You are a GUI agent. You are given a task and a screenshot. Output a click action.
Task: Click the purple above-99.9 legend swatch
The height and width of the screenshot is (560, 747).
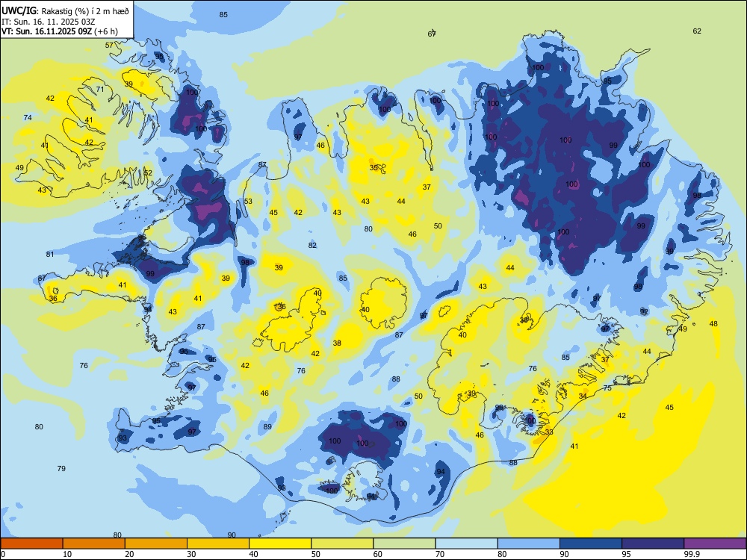click(715, 544)
